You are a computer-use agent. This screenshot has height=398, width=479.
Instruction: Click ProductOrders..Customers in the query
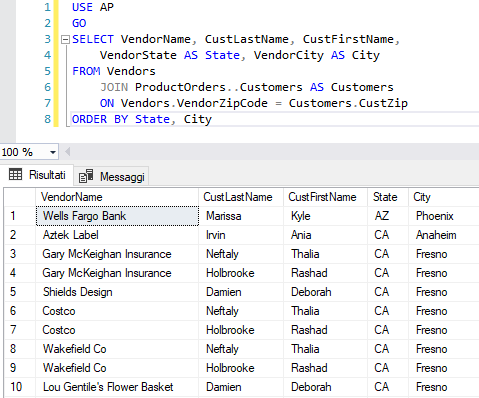[x=219, y=87]
